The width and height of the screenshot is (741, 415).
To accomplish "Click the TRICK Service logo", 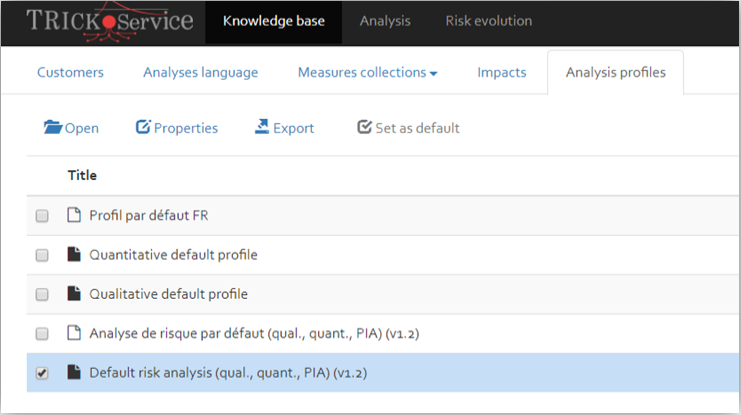I will (110, 22).
